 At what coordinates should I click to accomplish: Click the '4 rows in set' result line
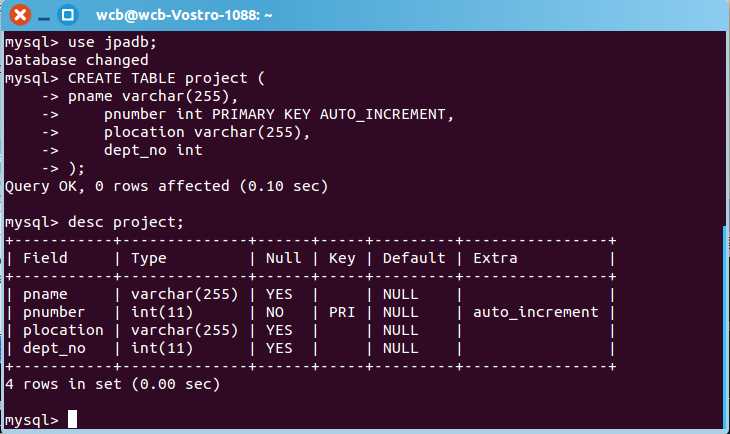(112, 383)
